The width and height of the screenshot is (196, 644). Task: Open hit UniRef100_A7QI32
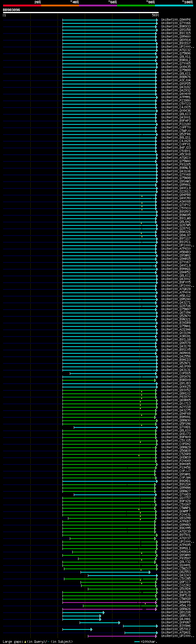pos(176,50)
